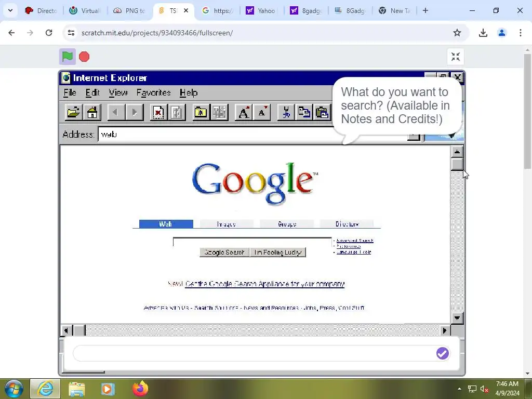532x399 pixels.
Task: Switch to the PNG to browser tab
Action: (x=130, y=10)
